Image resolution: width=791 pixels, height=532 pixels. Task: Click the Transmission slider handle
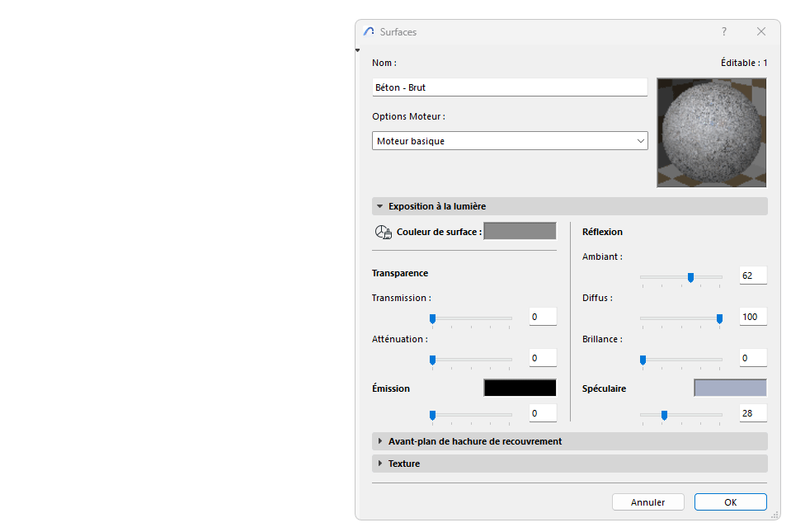[x=431, y=318]
